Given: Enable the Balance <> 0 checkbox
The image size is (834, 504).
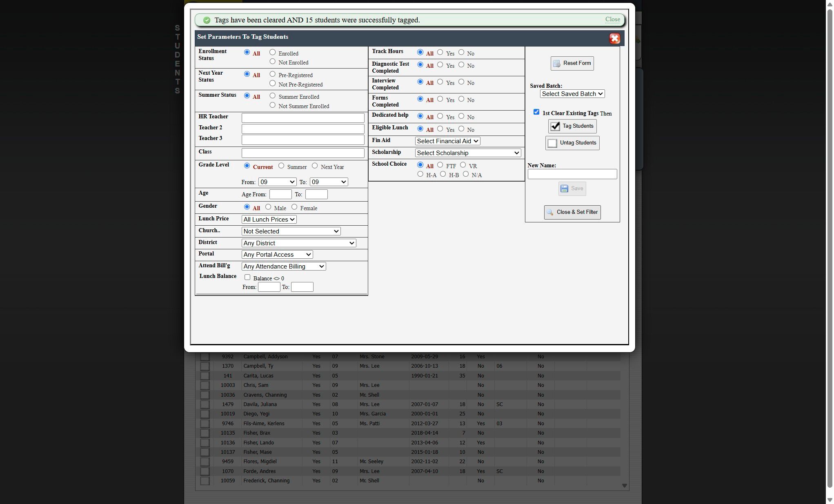Looking at the screenshot, I should (247, 278).
